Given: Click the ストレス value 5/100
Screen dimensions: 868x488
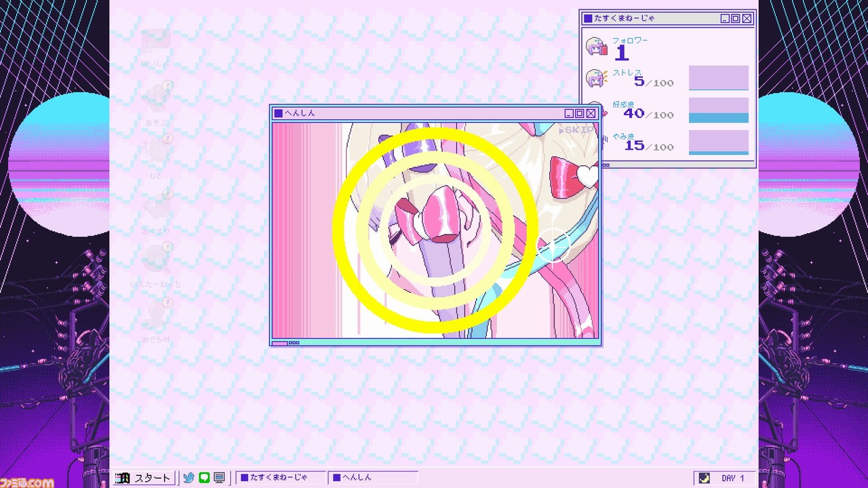Looking at the screenshot, I should (x=654, y=82).
